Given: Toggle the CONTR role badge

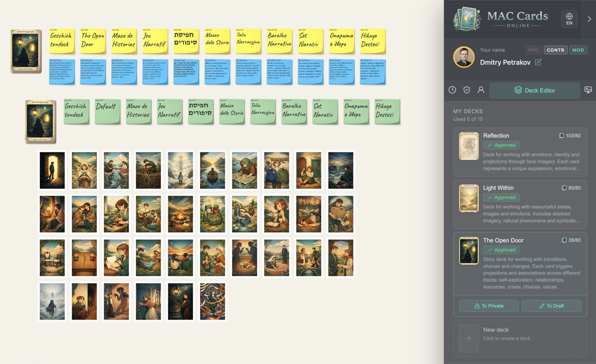Looking at the screenshot, I should pyautogui.click(x=555, y=50).
